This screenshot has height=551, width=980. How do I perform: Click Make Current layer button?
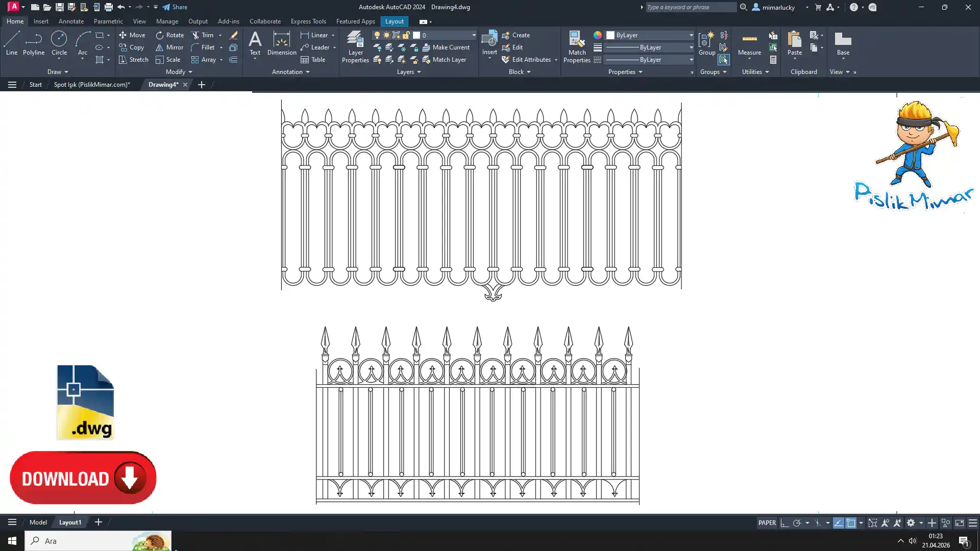(446, 47)
